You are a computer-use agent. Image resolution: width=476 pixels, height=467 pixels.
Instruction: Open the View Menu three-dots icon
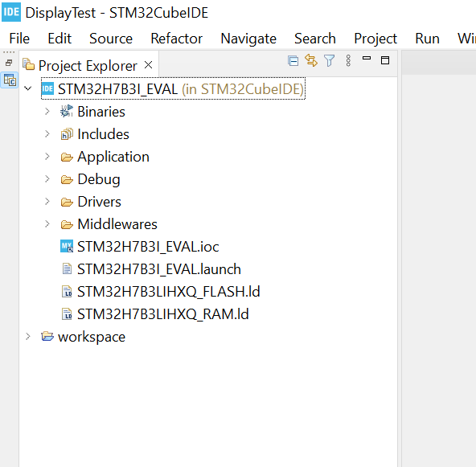(348, 60)
